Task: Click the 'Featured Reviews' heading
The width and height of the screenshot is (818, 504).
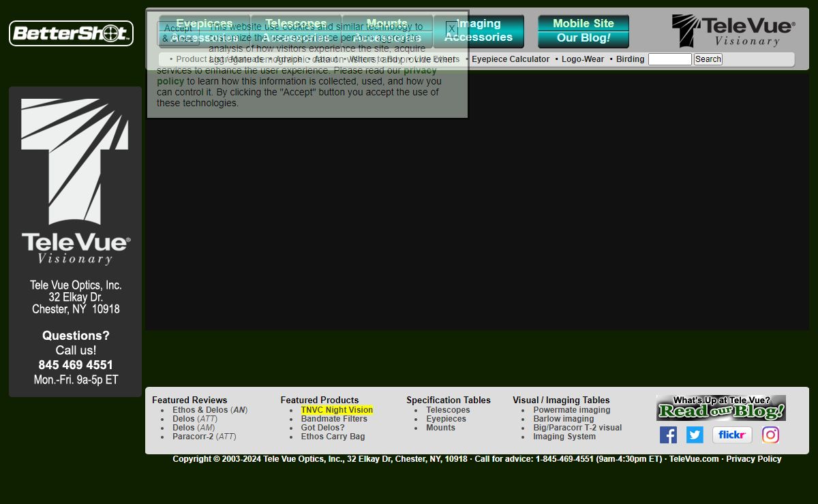Action: click(190, 400)
